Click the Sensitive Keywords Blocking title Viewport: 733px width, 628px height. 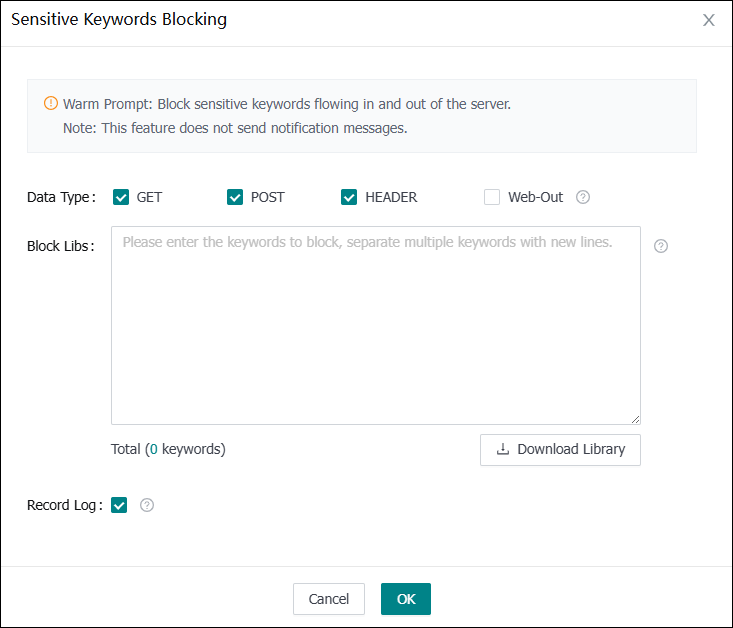click(119, 20)
